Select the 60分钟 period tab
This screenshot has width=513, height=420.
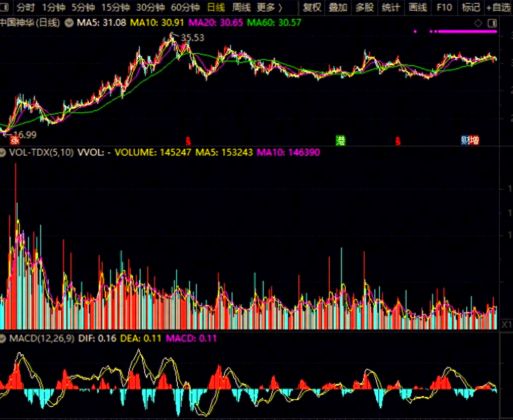pyautogui.click(x=185, y=7)
